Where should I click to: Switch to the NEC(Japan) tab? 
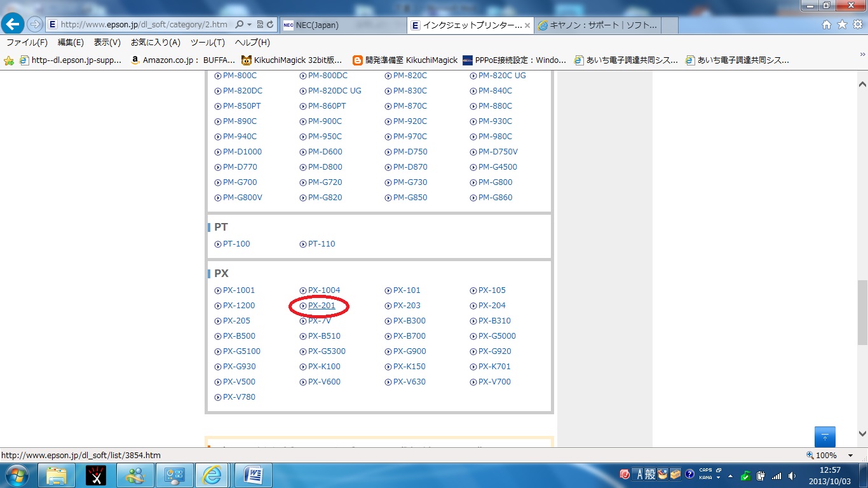342,25
